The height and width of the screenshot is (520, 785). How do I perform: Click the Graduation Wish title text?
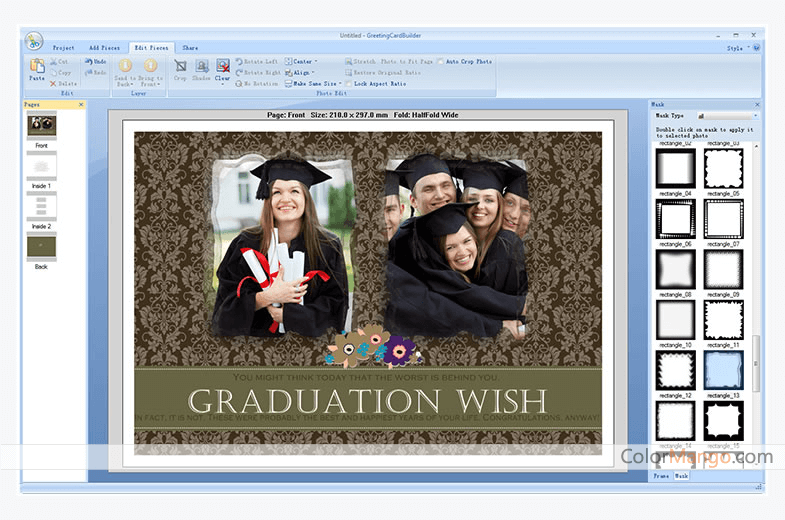(x=367, y=400)
